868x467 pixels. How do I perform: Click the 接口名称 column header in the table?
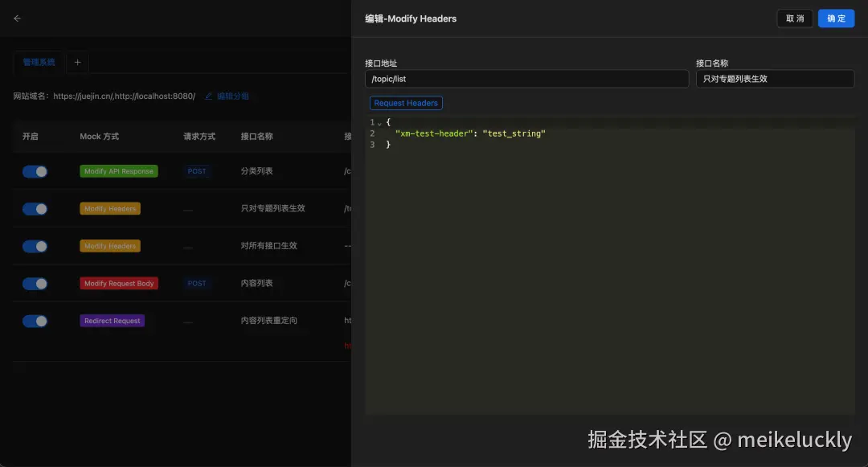pyautogui.click(x=257, y=136)
